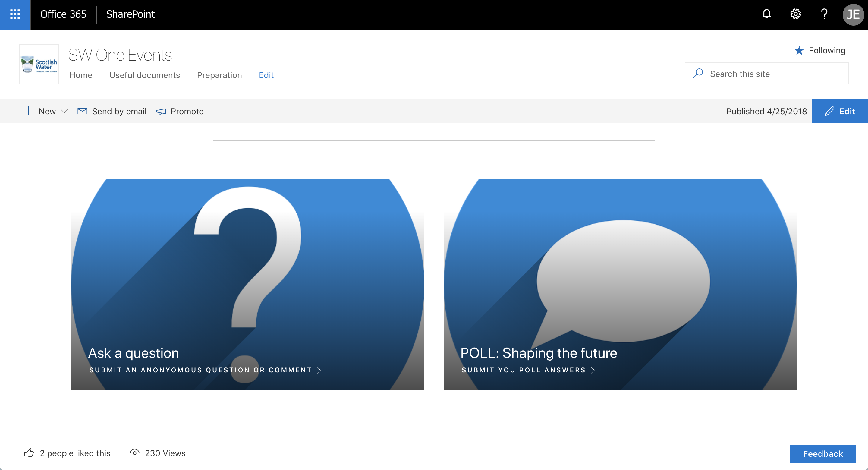Go to the Home navigation item

tap(81, 75)
